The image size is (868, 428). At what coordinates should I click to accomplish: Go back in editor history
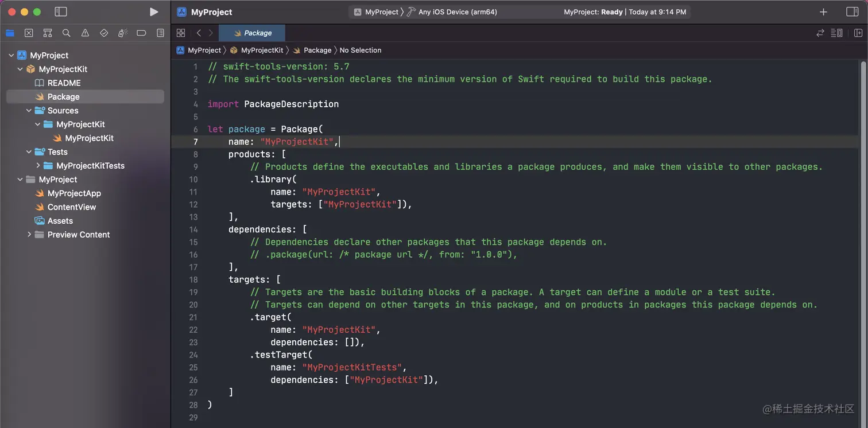coord(199,33)
